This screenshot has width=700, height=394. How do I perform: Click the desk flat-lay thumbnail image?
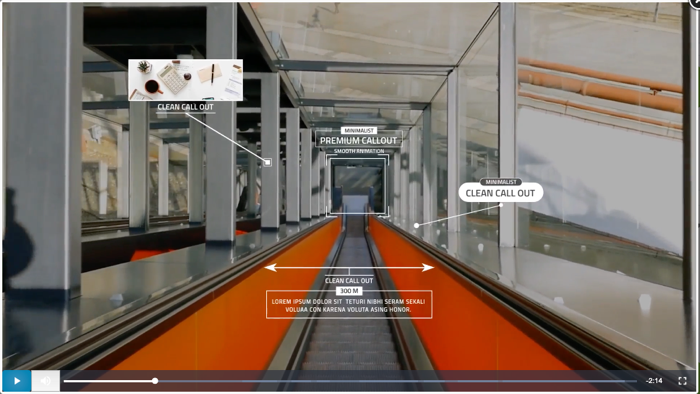point(186,80)
